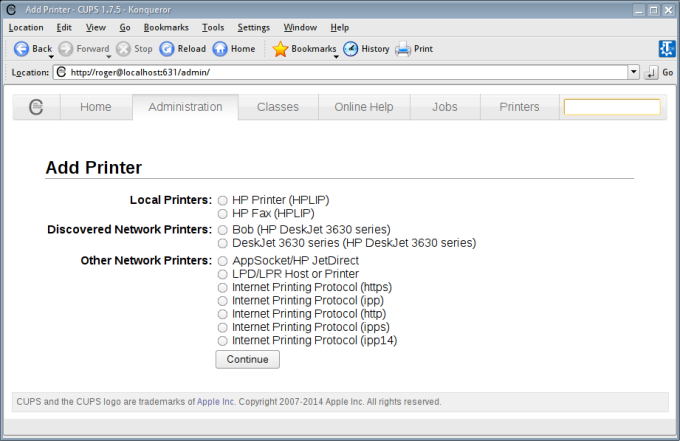Screen dimensions: 680x441
Task: Expand the Location URL history dropdown
Action: 634,72
